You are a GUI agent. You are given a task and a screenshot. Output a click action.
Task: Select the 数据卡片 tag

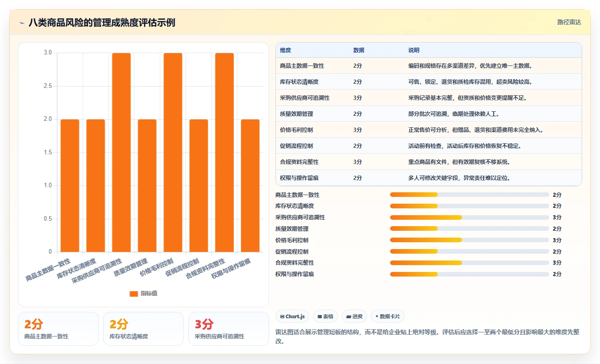388,316
